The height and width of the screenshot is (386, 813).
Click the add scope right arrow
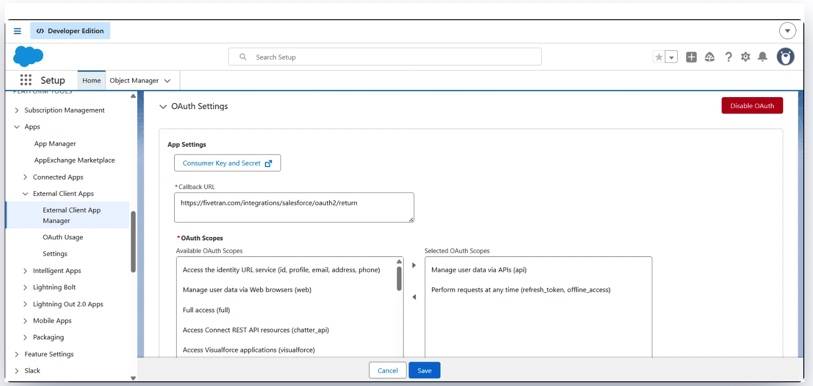click(x=414, y=265)
